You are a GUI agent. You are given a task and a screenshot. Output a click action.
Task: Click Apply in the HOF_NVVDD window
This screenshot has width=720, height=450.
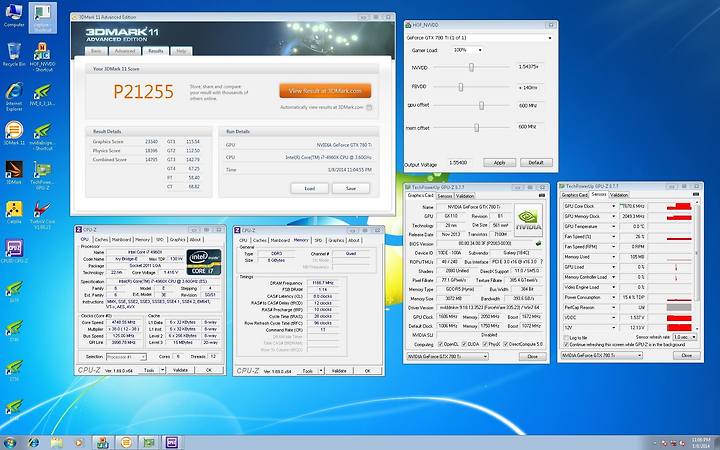pos(499,163)
